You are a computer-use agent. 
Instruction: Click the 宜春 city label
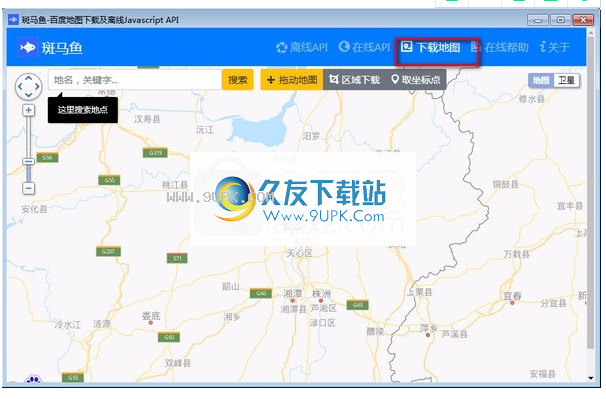512,296
